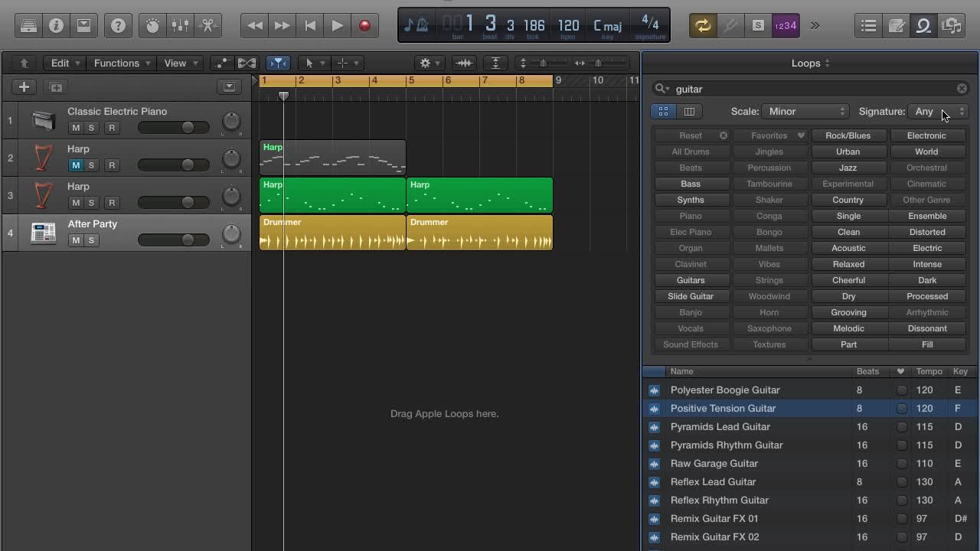This screenshot has width=980, height=551.
Task: Select the Bass loop category button
Action: coord(691,184)
